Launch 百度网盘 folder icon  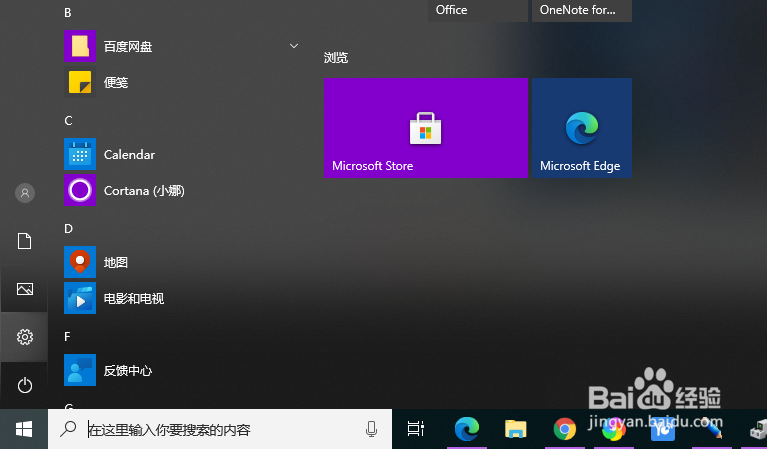pyautogui.click(x=80, y=46)
